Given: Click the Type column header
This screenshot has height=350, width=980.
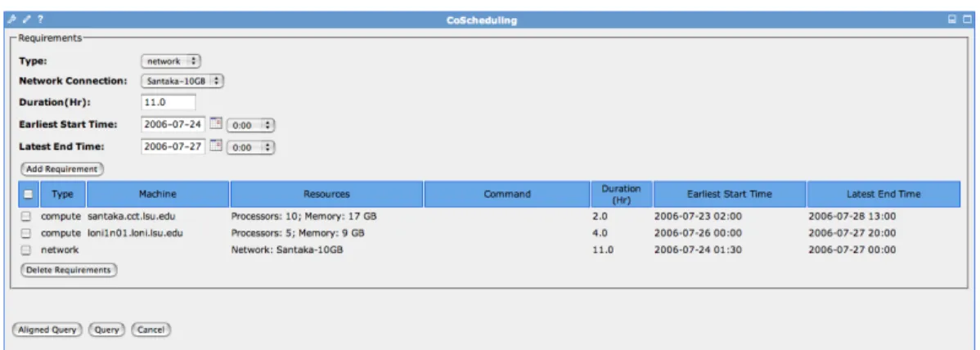Looking at the screenshot, I should (62, 194).
